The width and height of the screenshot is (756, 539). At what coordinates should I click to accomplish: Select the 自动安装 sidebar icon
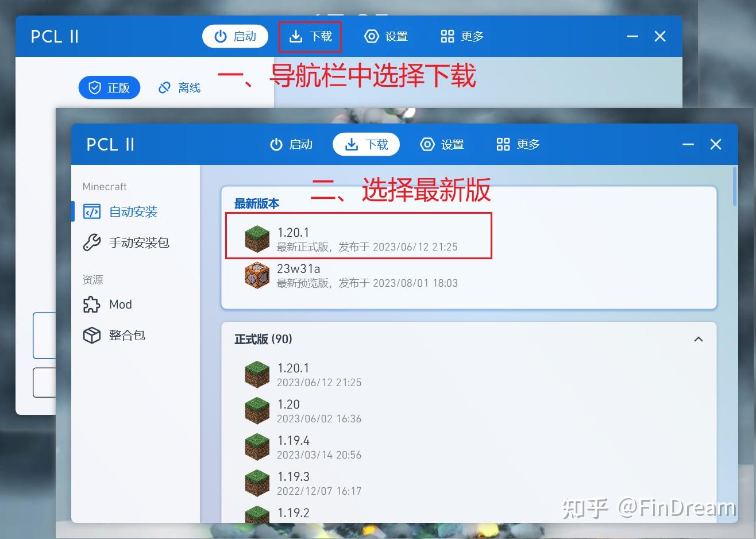tap(91, 211)
